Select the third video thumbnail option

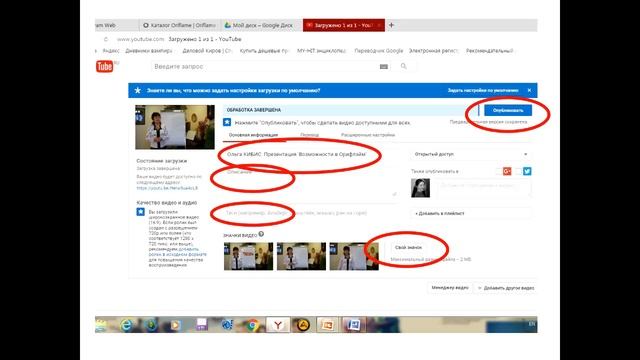coord(354,256)
